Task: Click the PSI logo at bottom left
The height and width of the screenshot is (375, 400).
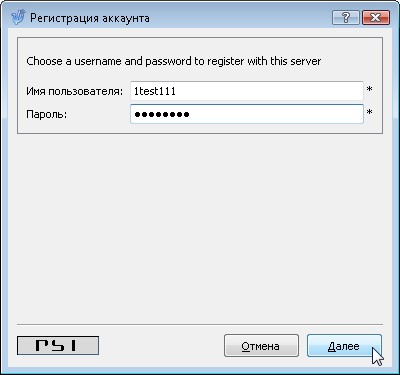Action: 58,345
